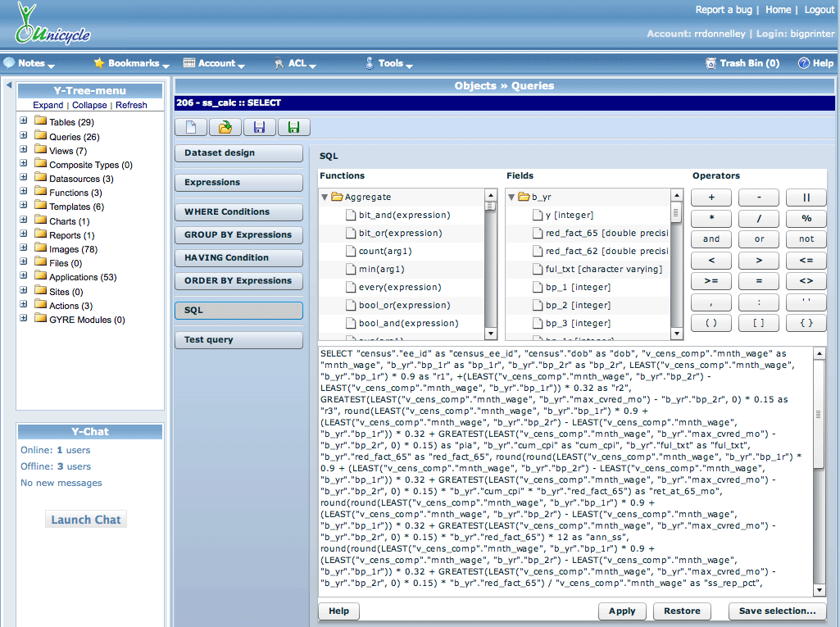Click the Launch Chat button
The height and width of the screenshot is (627, 840).
tap(86, 520)
